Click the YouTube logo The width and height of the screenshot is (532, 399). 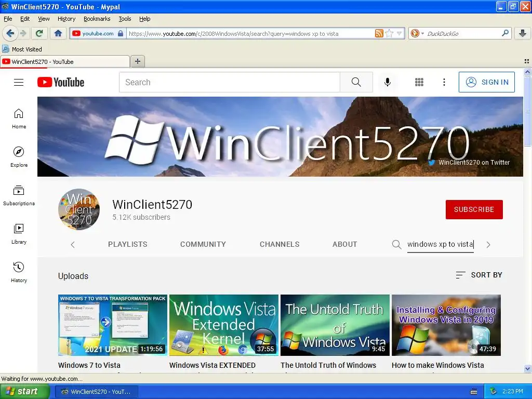(61, 82)
